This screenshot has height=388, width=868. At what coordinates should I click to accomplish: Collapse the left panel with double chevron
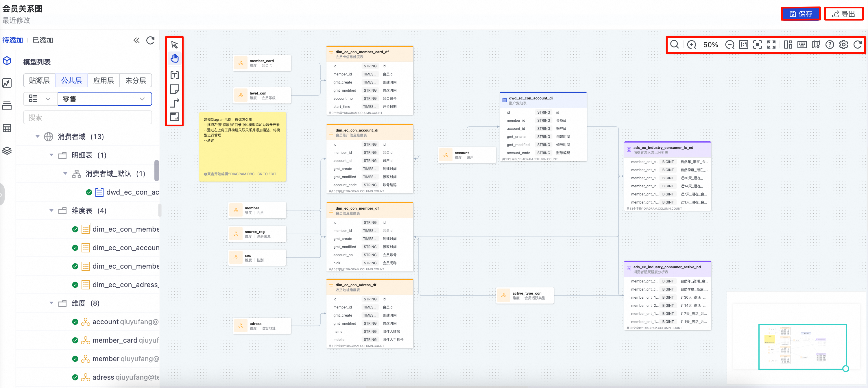coord(136,40)
